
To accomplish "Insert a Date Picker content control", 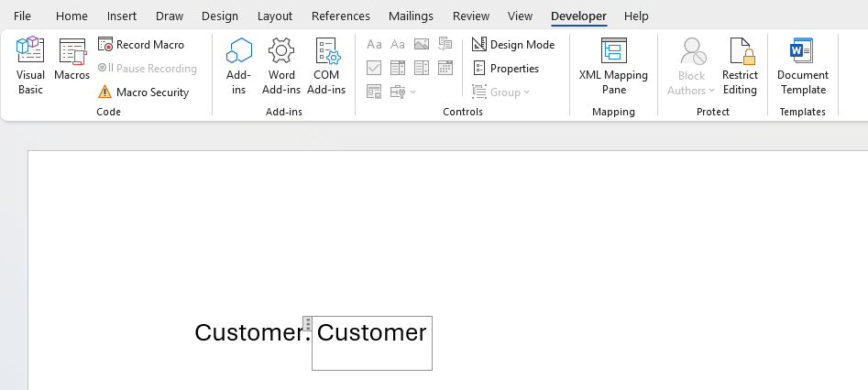I will click(445, 68).
